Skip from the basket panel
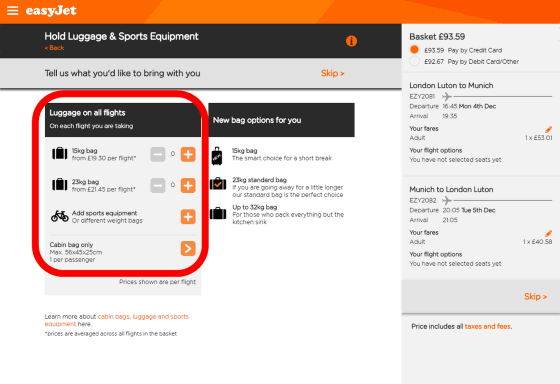Screen dimensions: 560x384 pyautogui.click(x=535, y=296)
